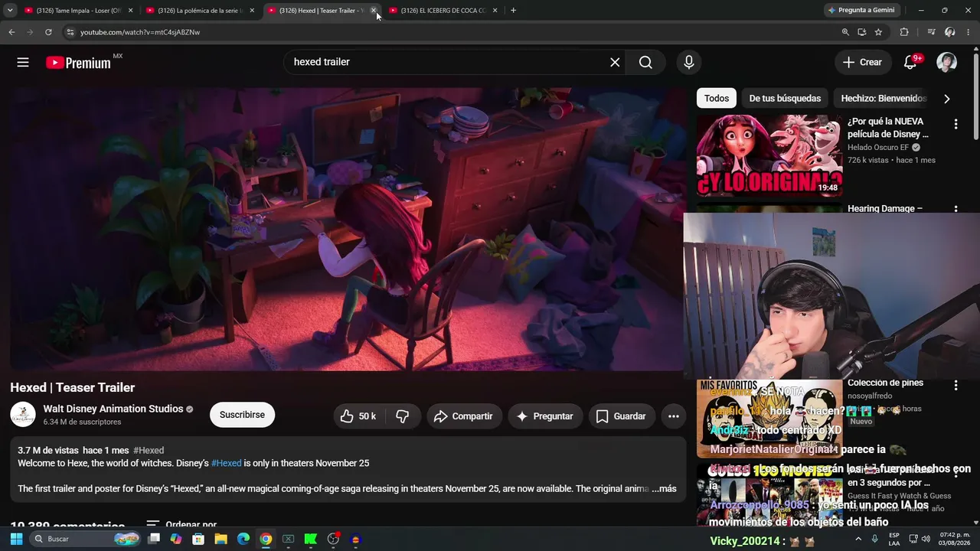Image resolution: width=980 pixels, height=551 pixels.
Task: Select the Todos filter chip
Action: (x=717, y=98)
